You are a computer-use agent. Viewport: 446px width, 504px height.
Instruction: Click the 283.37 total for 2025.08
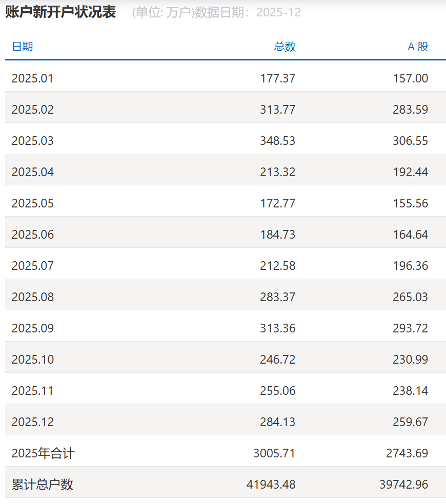tap(278, 297)
